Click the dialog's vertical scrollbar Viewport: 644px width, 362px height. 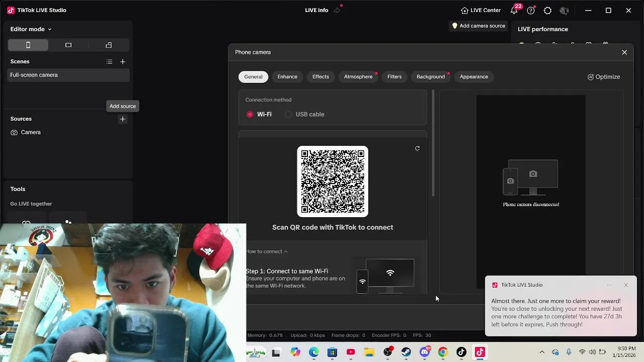click(433, 143)
